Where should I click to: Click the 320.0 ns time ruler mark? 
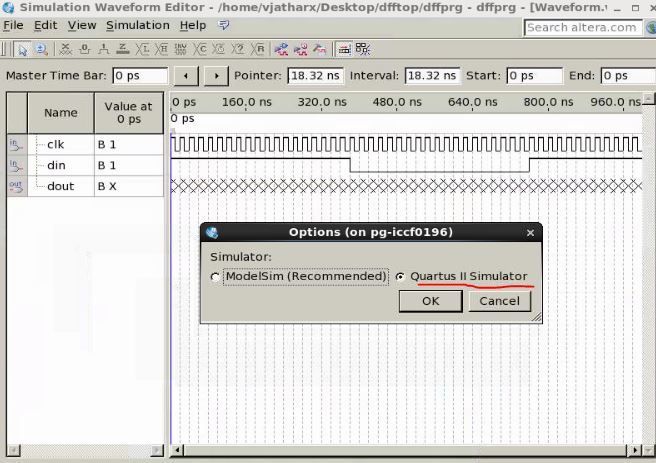click(322, 102)
